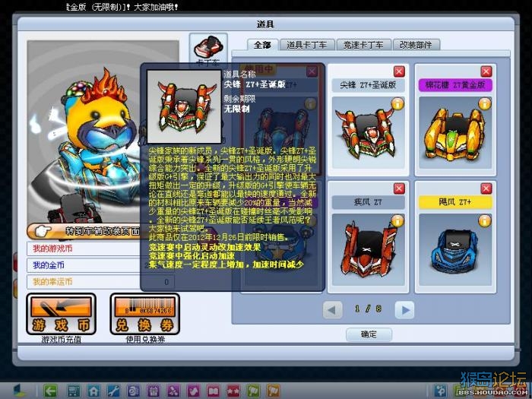Select the 疾风 Z7 red kart thumbnail
Image resolution: width=532 pixels, height=399 pixels.
coord(368,249)
